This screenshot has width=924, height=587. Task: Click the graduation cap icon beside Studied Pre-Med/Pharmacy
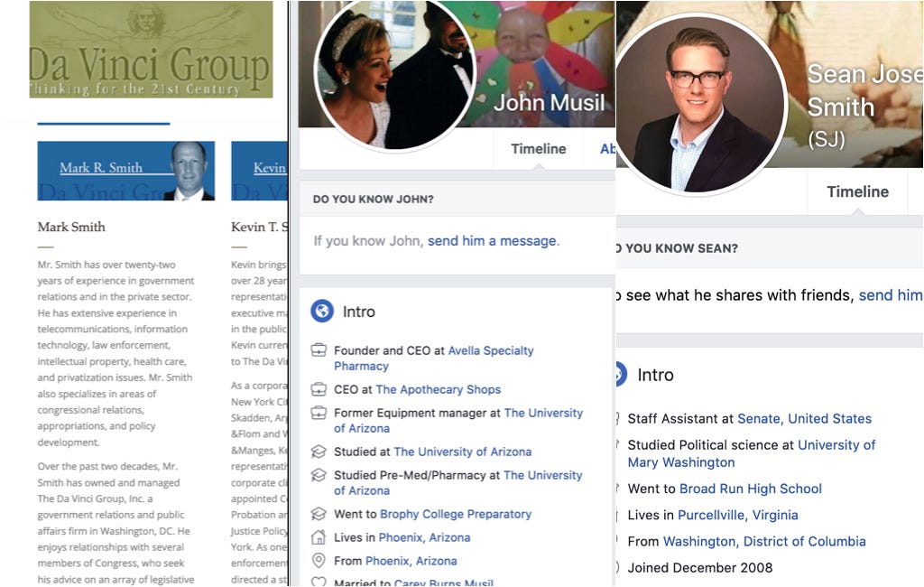(x=319, y=475)
